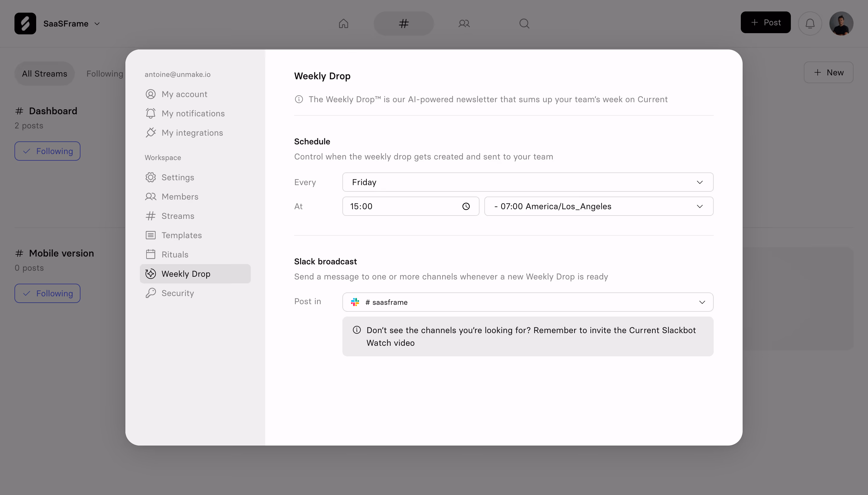Click the info icon next to the Weekly Drop description
868x495 pixels.
point(299,99)
